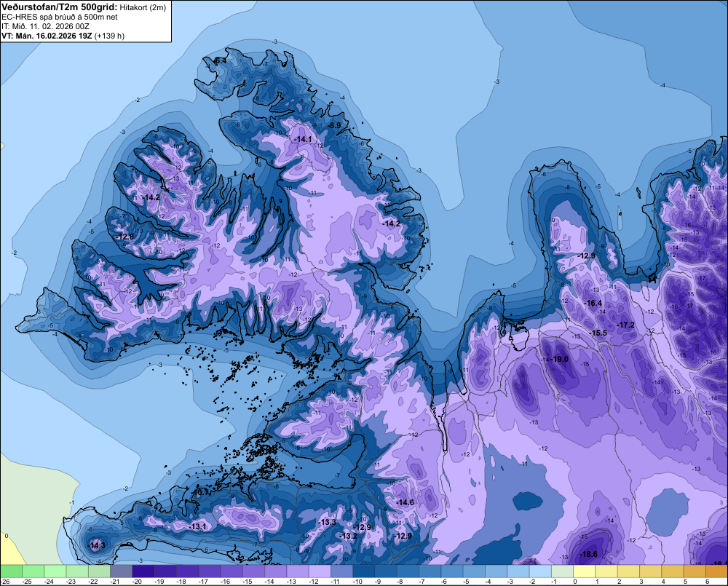Select the dark blue legend swatch above -10
Screen dimensions: 728x586
(364, 571)
